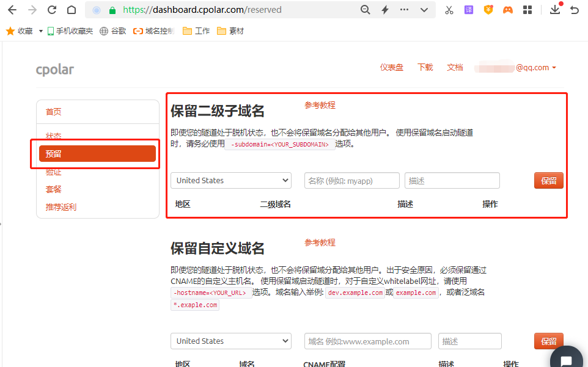Open the 素材 bookmarks folder
The width and height of the screenshot is (588, 367).
(230, 31)
